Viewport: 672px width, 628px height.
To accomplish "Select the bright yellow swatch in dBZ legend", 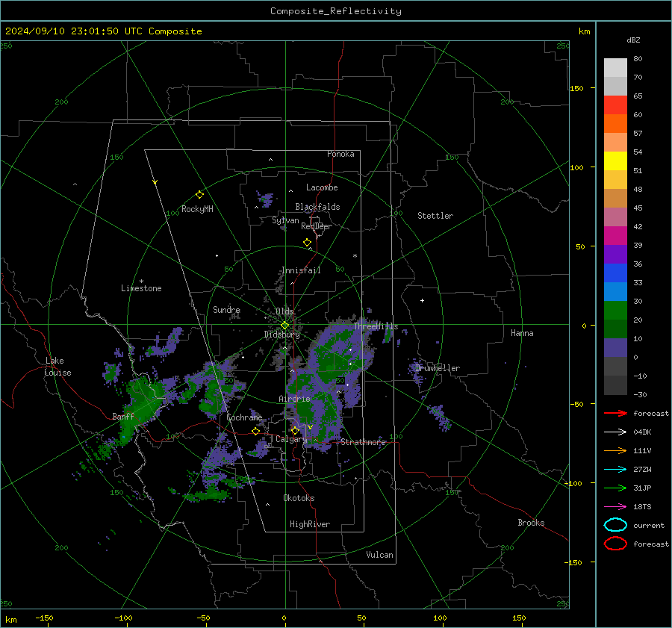I will coord(615,161).
